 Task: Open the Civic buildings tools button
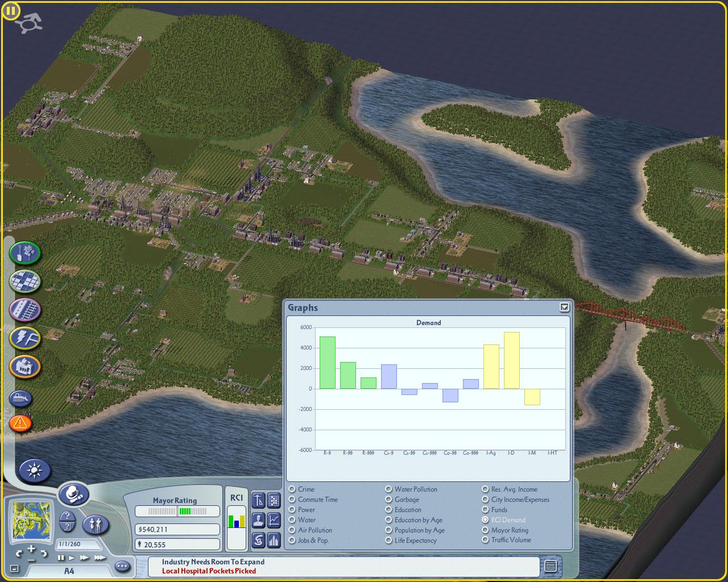(x=25, y=367)
